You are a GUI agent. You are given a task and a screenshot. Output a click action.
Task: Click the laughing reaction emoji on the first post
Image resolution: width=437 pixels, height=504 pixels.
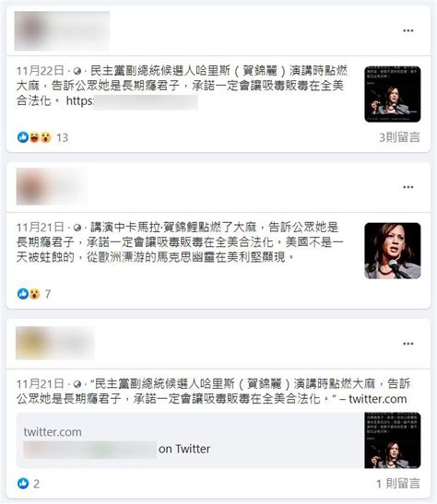coord(34,137)
